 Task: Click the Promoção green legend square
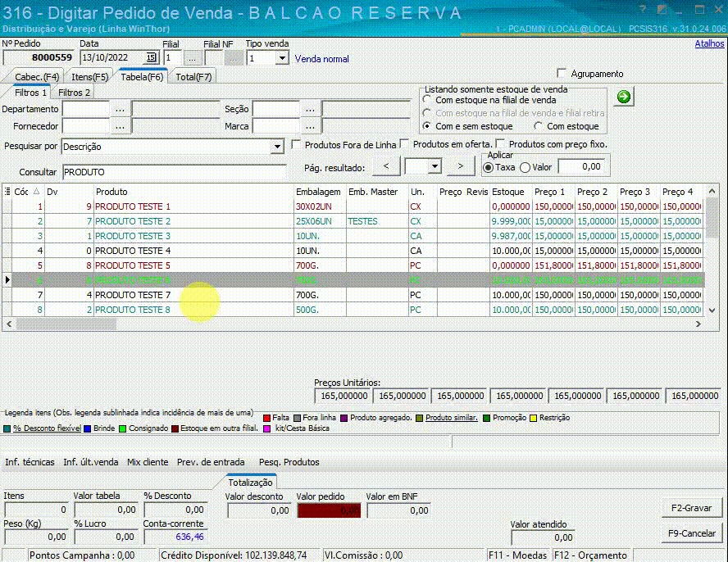(487, 418)
